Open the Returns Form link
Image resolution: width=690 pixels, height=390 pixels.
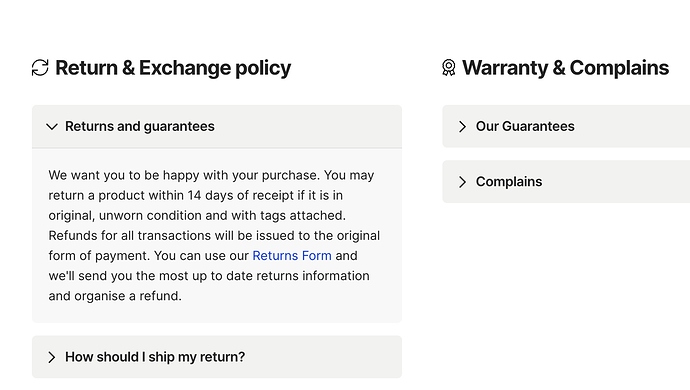[x=292, y=256]
